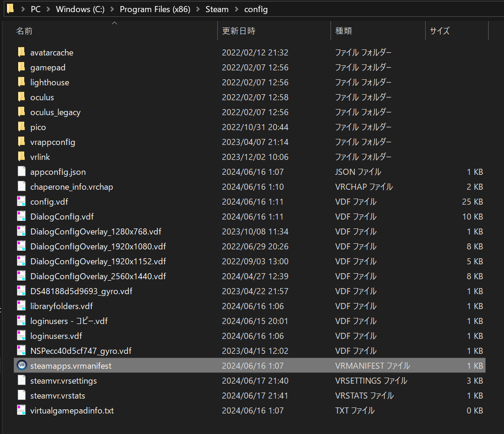Select the avatarcache folder name

[x=52, y=52]
